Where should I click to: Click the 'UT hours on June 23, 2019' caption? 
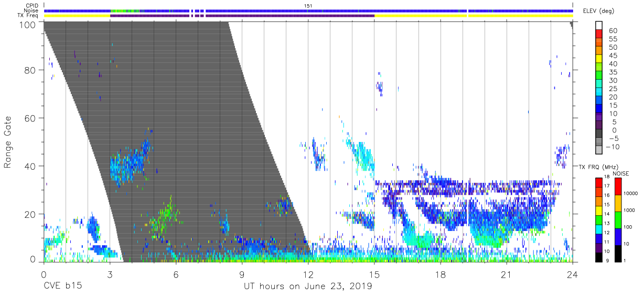pyautogui.click(x=308, y=287)
